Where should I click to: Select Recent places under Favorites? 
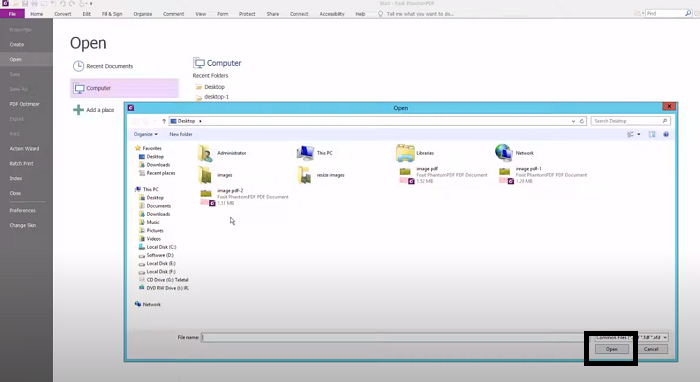157,173
